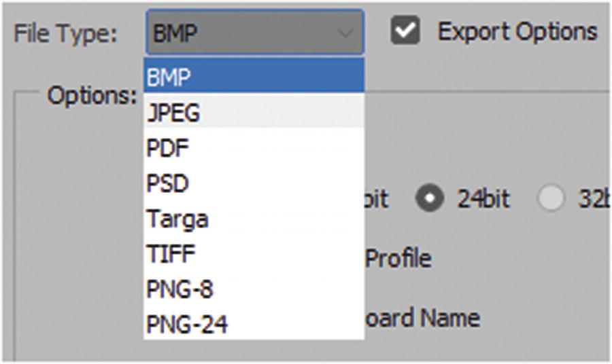Enable the 32bit radio button
Viewport: 612px width, 364px height.
(x=550, y=199)
